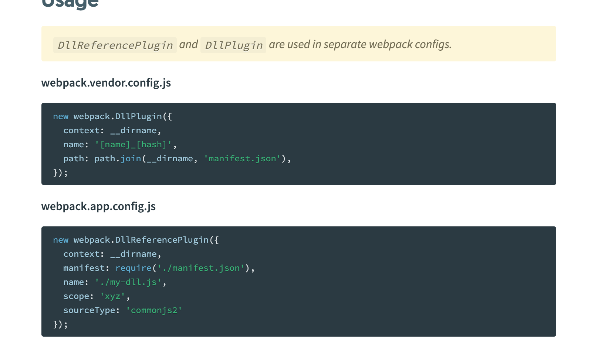Click the code line starting with "path: path.join"
Viewport: 608px width, 364px height.
(177, 159)
